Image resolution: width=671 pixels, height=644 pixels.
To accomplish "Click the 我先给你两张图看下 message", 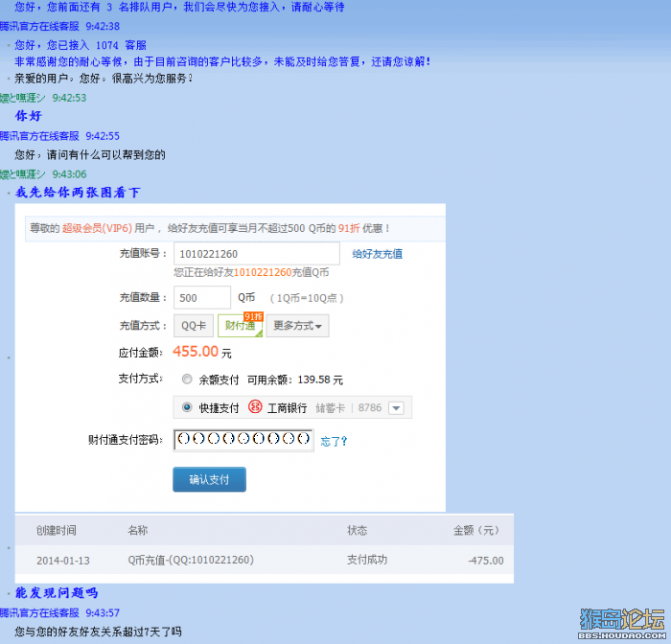I will pos(78,192).
